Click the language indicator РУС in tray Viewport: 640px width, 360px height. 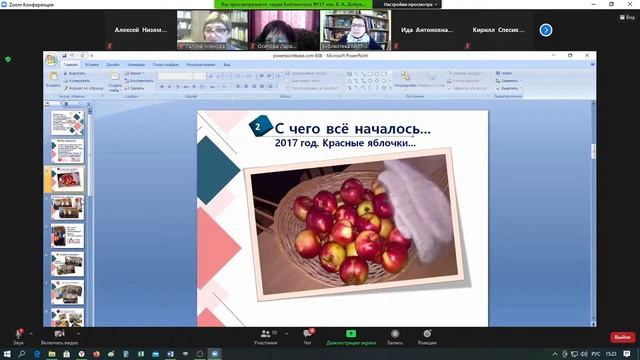[x=596, y=354]
